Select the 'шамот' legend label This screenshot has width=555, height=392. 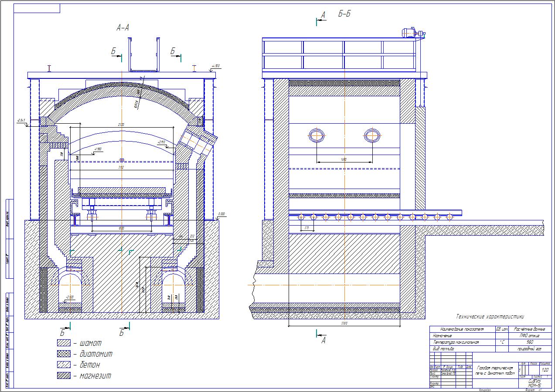pyautogui.click(x=92, y=343)
